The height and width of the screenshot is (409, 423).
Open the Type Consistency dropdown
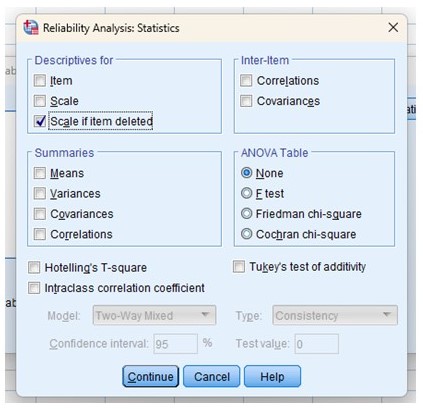335,315
